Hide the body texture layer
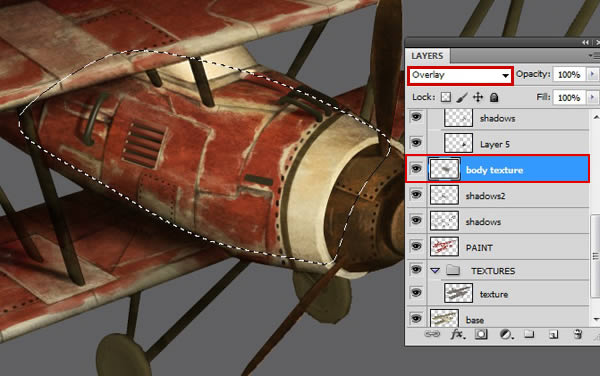Viewport: 600px width, 376px height. (x=416, y=168)
